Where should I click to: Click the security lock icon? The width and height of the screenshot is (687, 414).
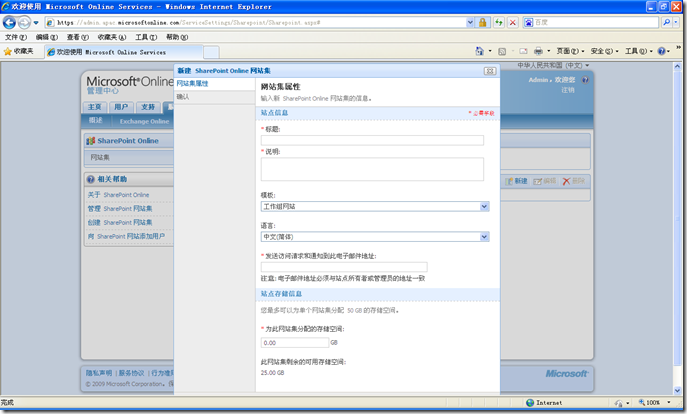click(x=482, y=22)
